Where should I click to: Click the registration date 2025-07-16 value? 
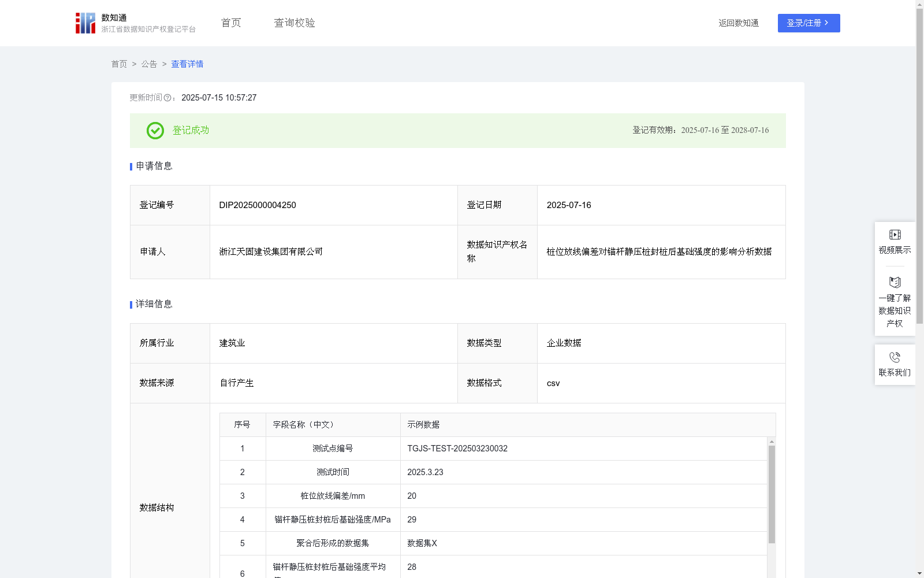[x=569, y=205]
